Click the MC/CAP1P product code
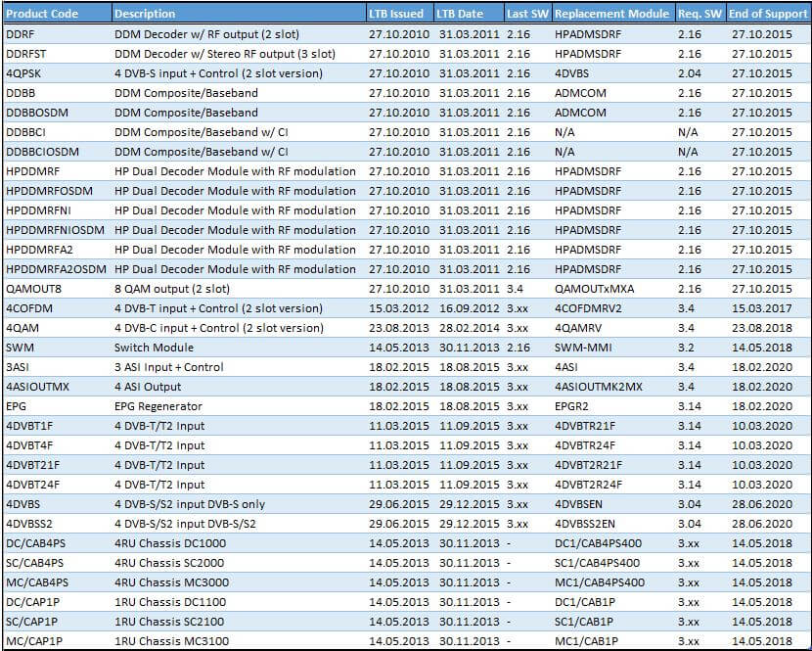Screen dimensions: 812x651 (x=34, y=641)
